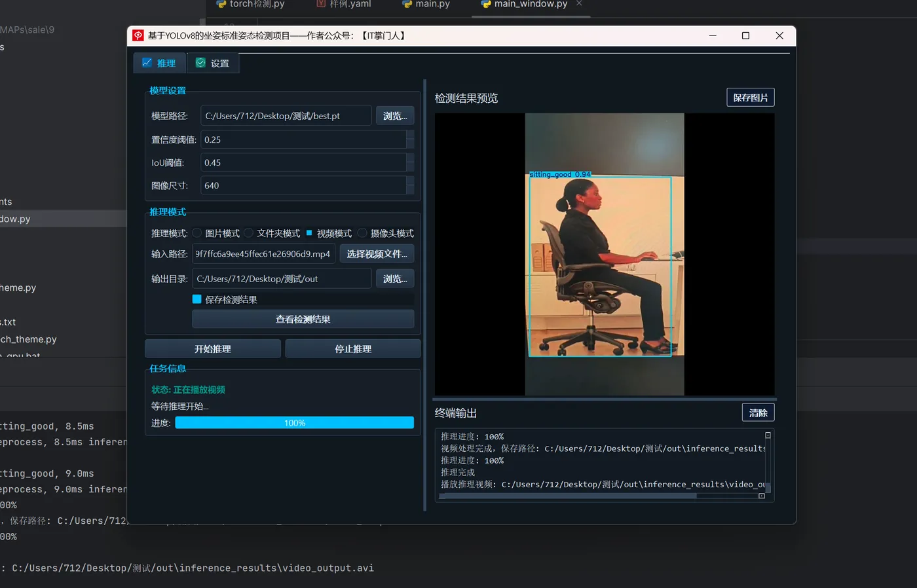Click the 设置 tab checkmark icon

(x=200, y=63)
